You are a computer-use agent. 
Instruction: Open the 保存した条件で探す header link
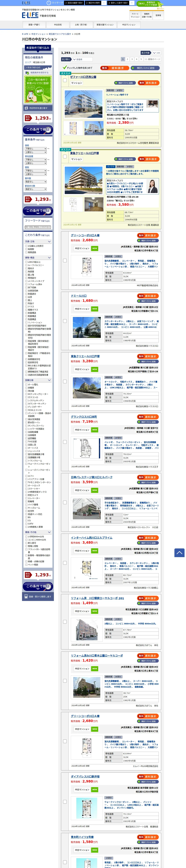121,3
